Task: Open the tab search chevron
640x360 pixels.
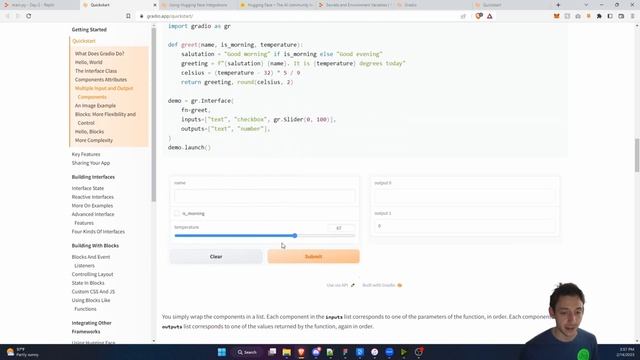Action: tap(586, 5)
